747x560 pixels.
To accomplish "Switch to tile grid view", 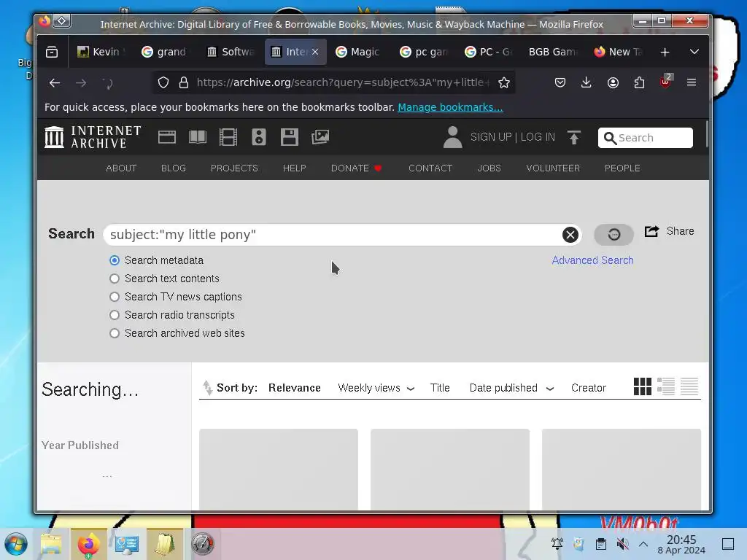I will tap(642, 386).
